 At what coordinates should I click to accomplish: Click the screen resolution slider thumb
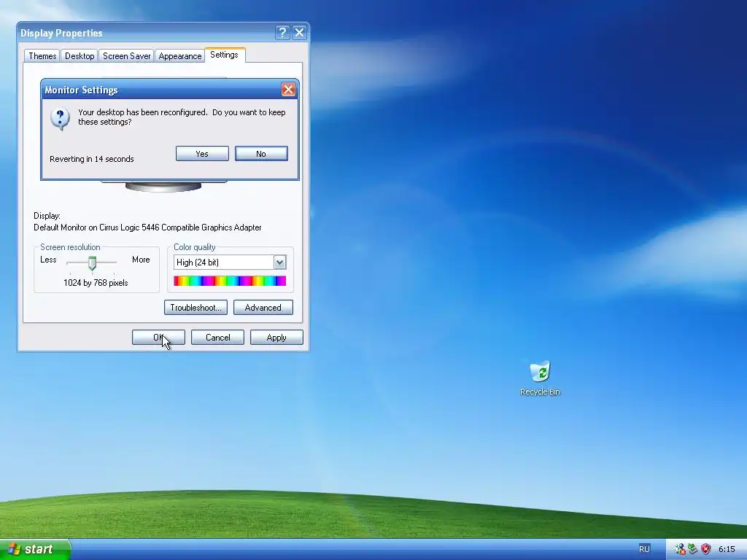tap(93, 263)
